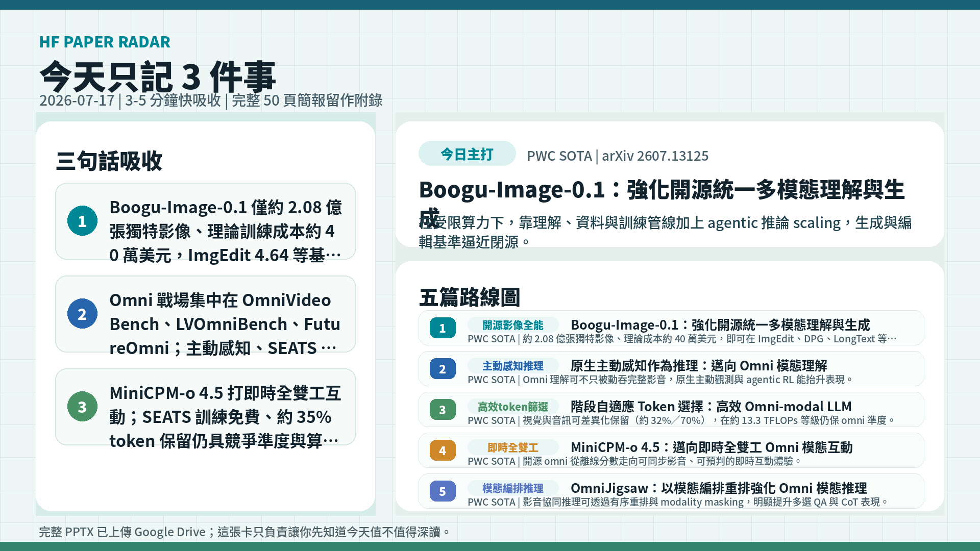This screenshot has width=980, height=551.
Task: Click the number 1 badge beside the Boogu-Image-0.1 2.08 億 summary
Action: (x=82, y=221)
